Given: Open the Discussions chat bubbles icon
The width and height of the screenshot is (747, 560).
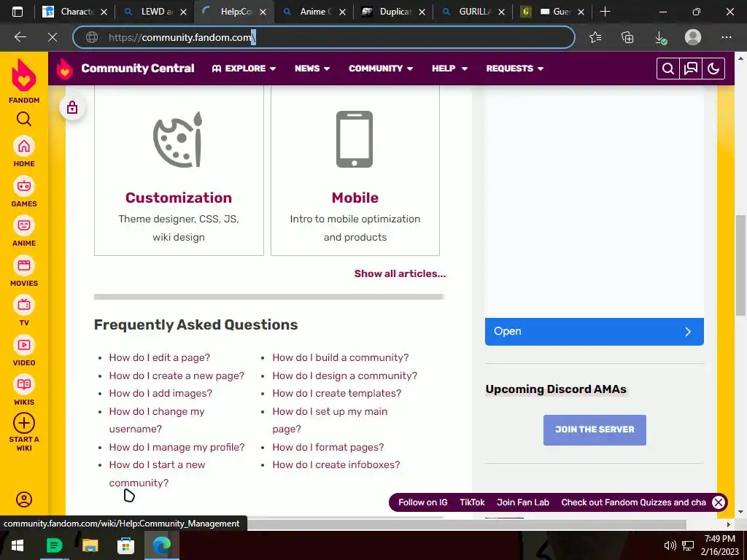Looking at the screenshot, I should tap(691, 69).
